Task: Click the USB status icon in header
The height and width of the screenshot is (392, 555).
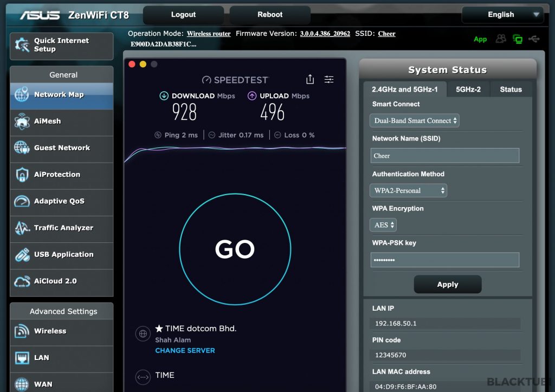Action: 534,38
